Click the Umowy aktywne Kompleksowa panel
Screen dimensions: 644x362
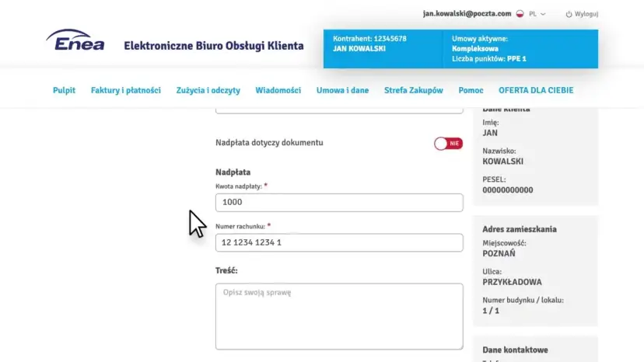520,48
